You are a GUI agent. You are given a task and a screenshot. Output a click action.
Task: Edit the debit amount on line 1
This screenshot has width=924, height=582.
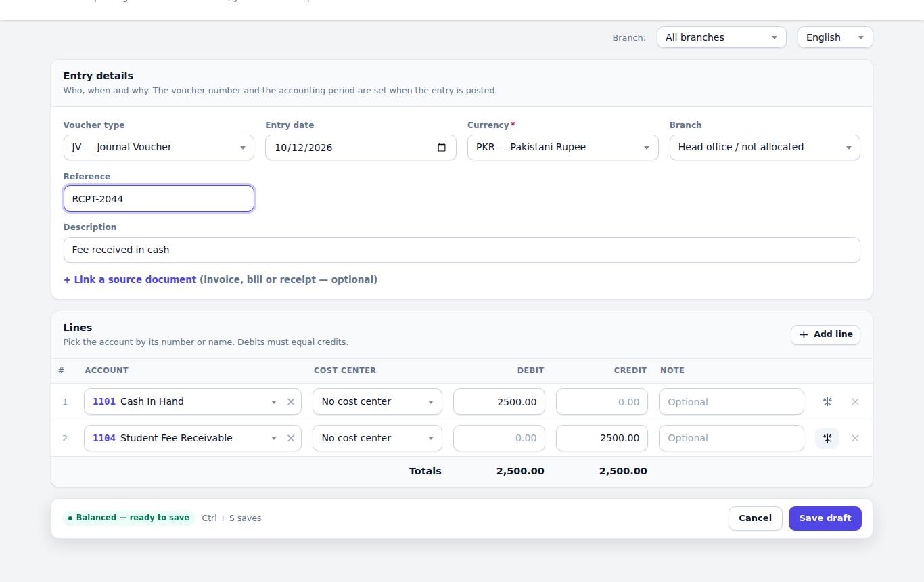coord(499,401)
